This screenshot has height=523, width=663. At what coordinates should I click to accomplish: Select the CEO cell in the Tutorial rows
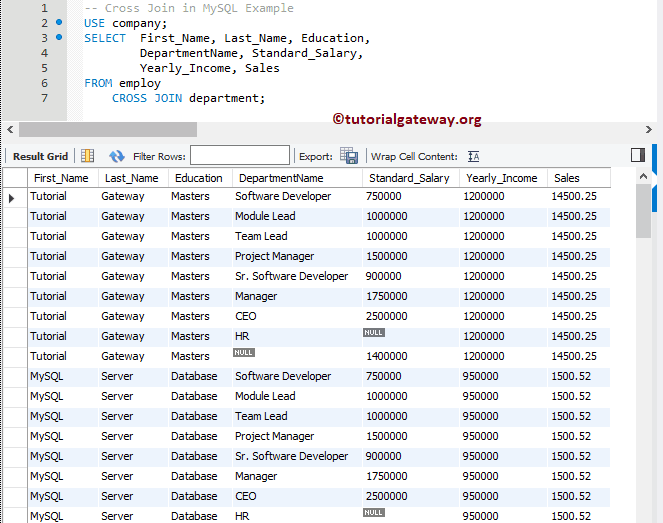(246, 316)
